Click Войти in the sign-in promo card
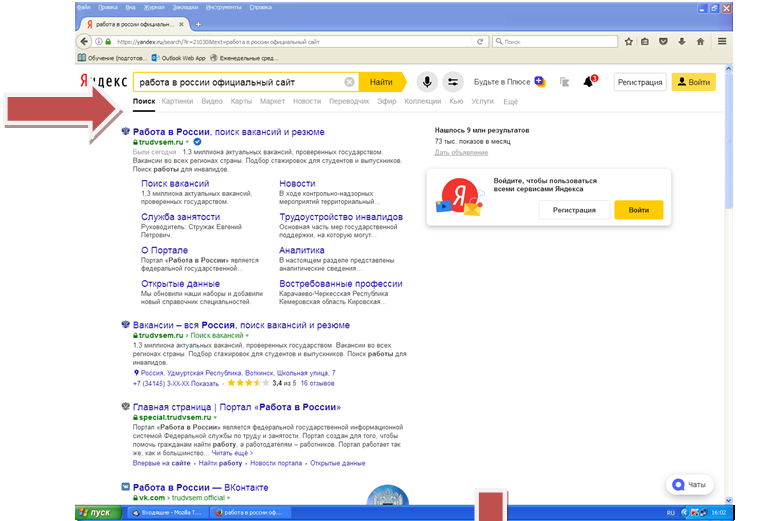This screenshot has height=521, width=771. (x=638, y=210)
